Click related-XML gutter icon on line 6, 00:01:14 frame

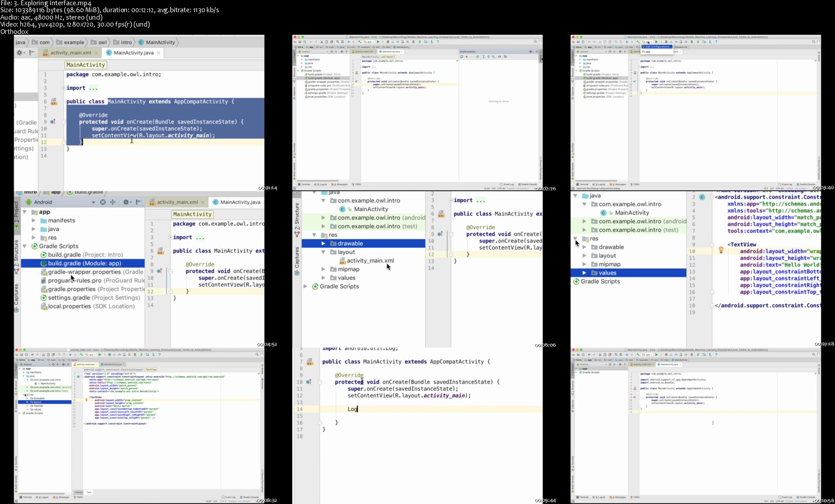click(x=53, y=102)
